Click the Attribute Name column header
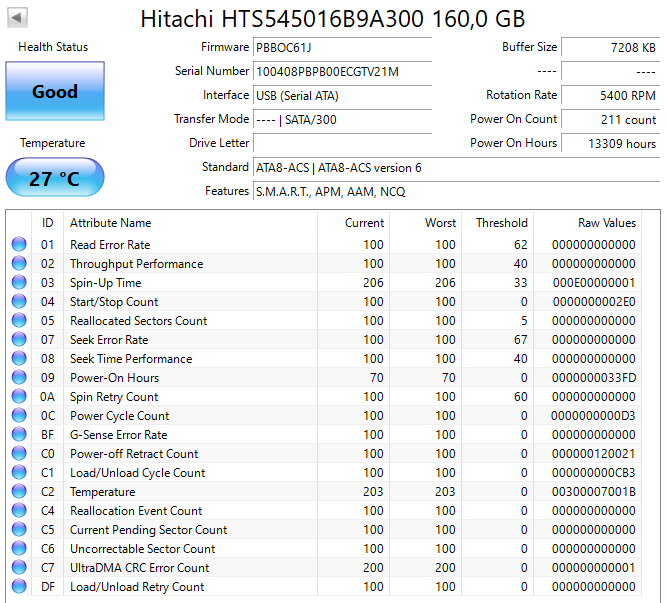The height and width of the screenshot is (603, 667). (x=191, y=223)
